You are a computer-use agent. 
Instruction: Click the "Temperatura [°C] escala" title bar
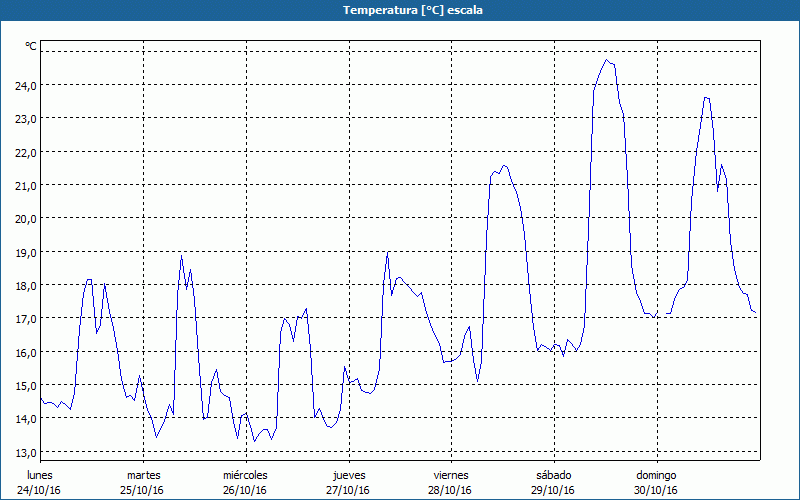point(400,10)
